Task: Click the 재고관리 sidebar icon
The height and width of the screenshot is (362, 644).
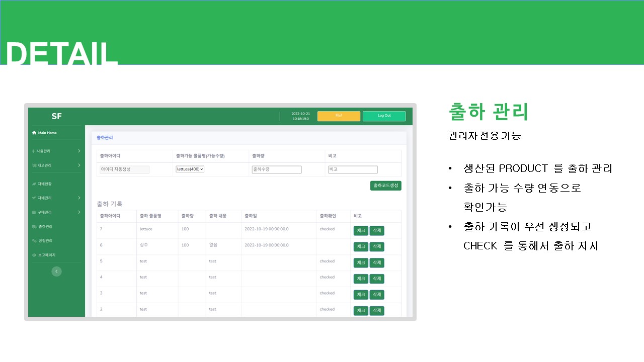Action: pos(34,165)
